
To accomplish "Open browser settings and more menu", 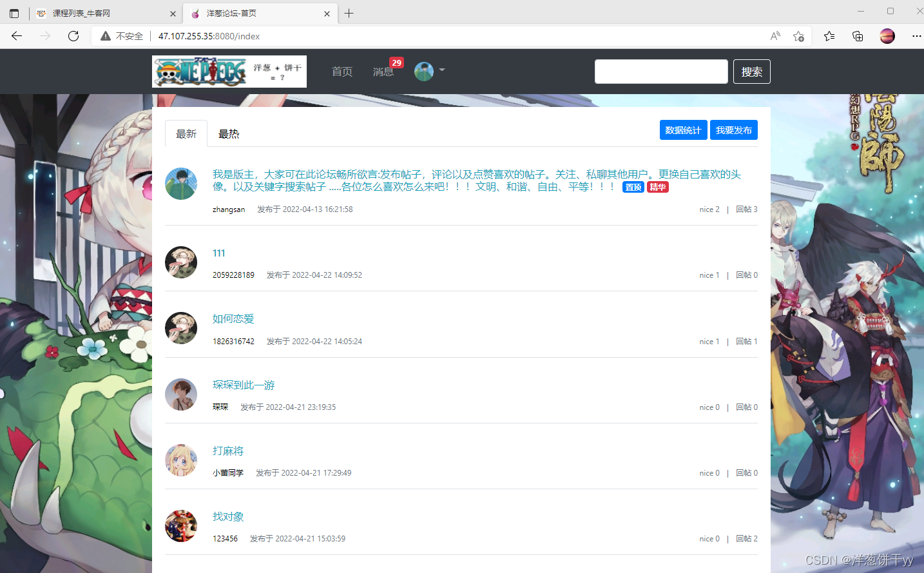I will (x=916, y=36).
